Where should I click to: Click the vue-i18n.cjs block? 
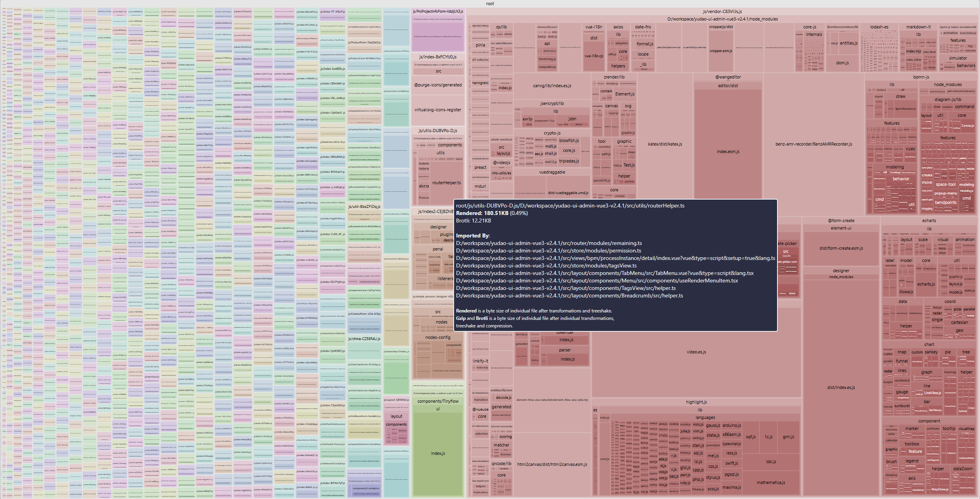tap(593, 56)
